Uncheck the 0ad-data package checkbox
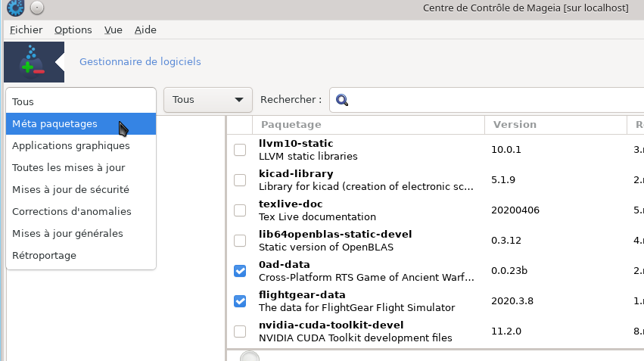644x361 pixels. pos(240,271)
